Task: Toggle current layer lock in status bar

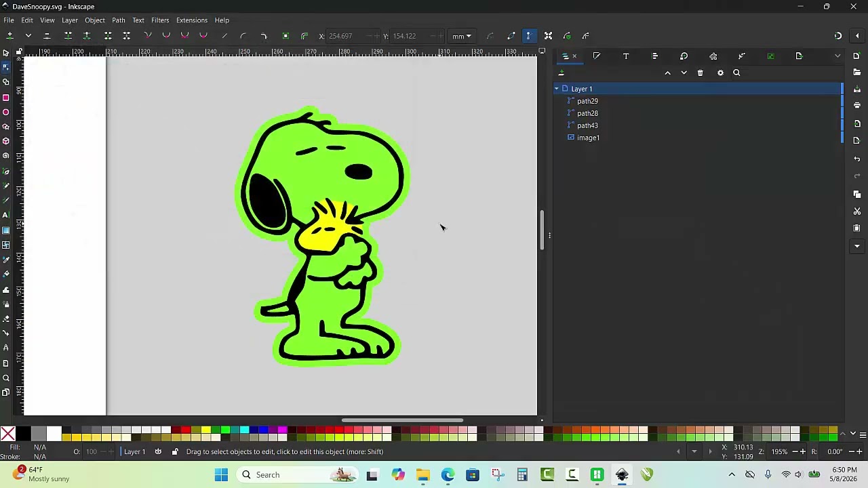Action: pyautogui.click(x=175, y=452)
